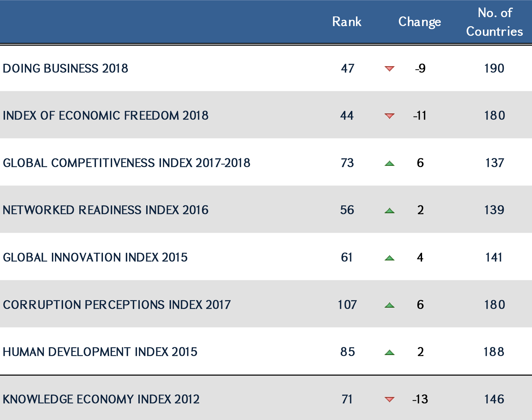Click red down arrow for Knowledge Economy Index
Screen dimensions: 532x420
(389, 399)
